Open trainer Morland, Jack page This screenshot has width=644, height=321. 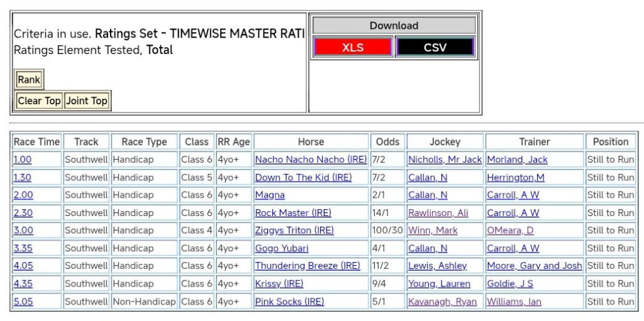[517, 160]
